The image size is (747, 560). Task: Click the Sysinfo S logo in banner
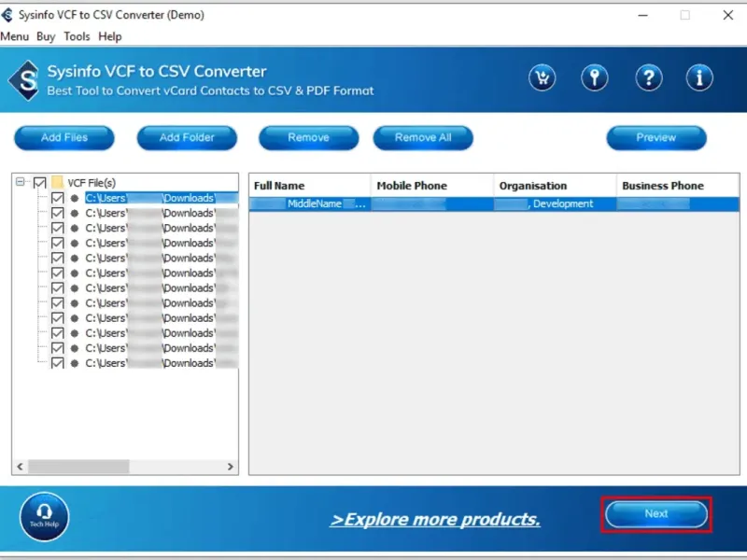24,80
